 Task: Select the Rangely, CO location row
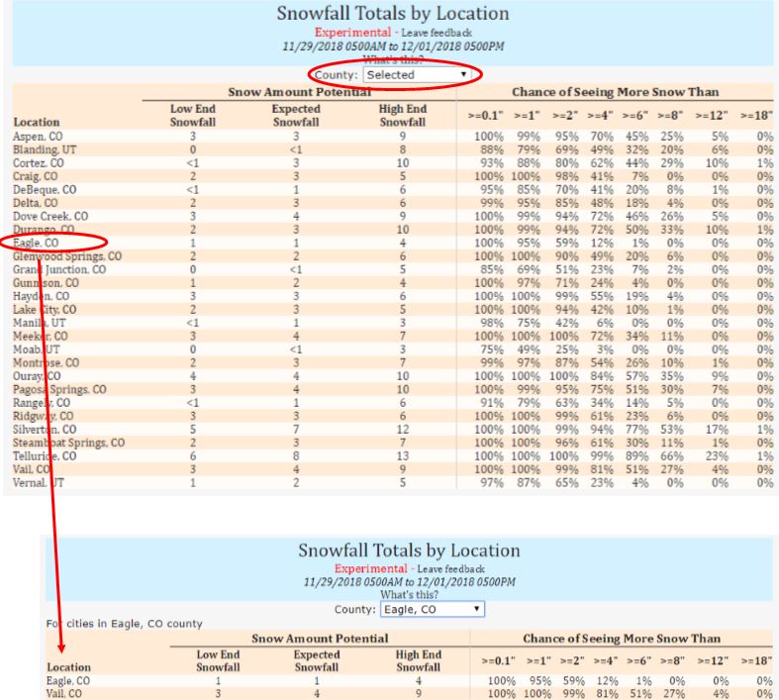[x=393, y=403]
